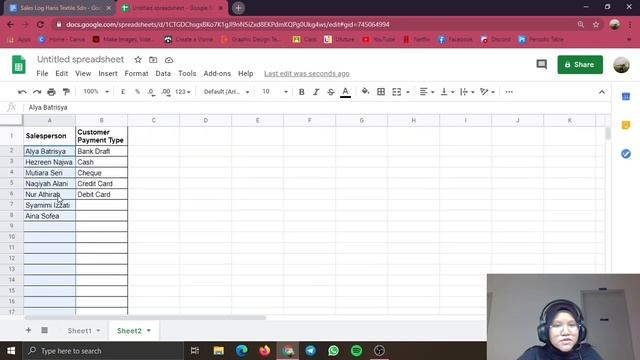Show all sheets list icon
Viewport: 640px width, 360px height.
coord(44,330)
